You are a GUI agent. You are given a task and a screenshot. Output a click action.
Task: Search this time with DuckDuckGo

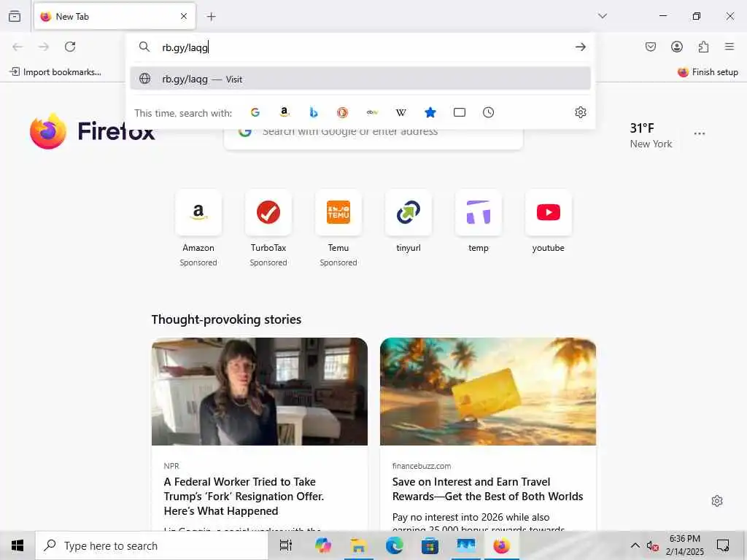pos(342,112)
